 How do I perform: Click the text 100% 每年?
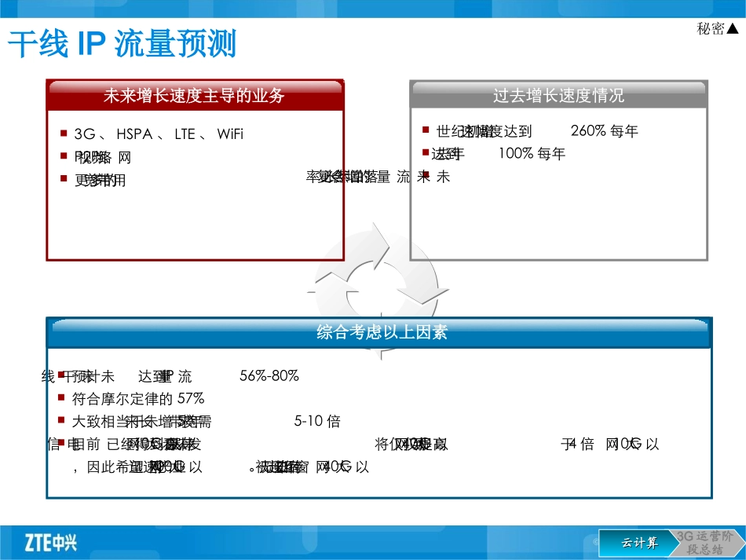point(532,153)
